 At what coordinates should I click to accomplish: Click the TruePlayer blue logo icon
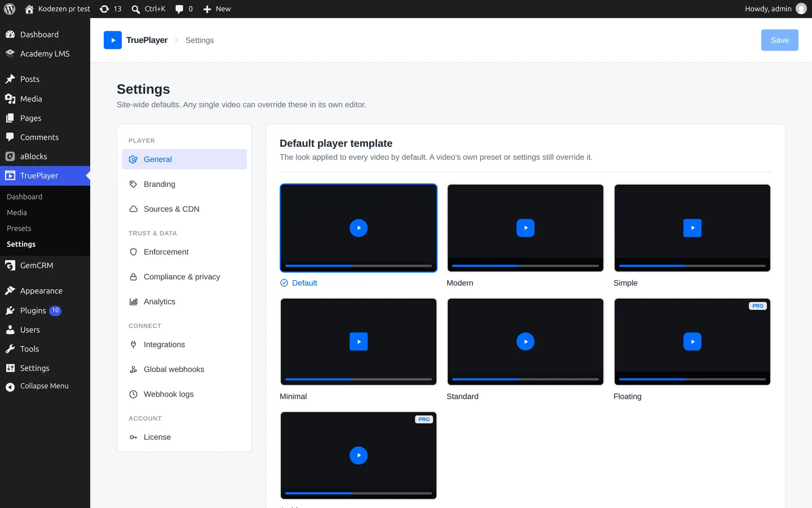pyautogui.click(x=113, y=40)
